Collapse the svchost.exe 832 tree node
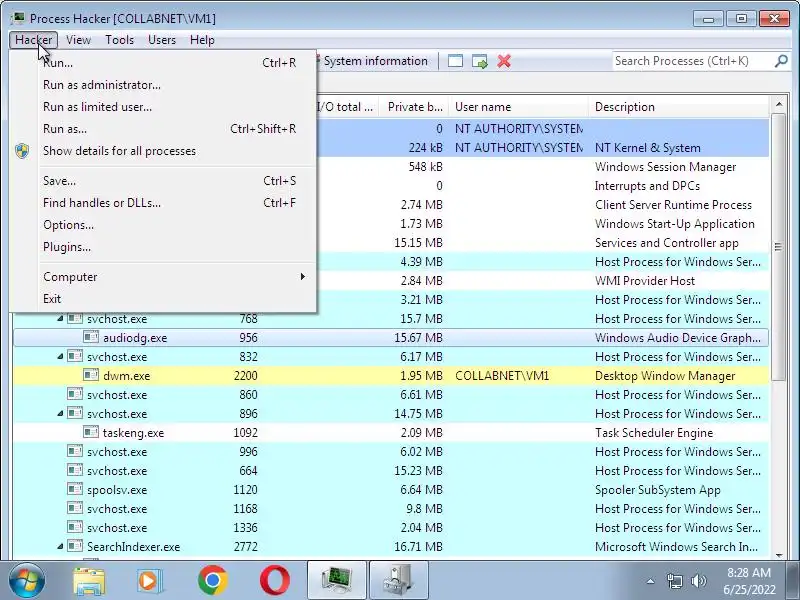 60,357
